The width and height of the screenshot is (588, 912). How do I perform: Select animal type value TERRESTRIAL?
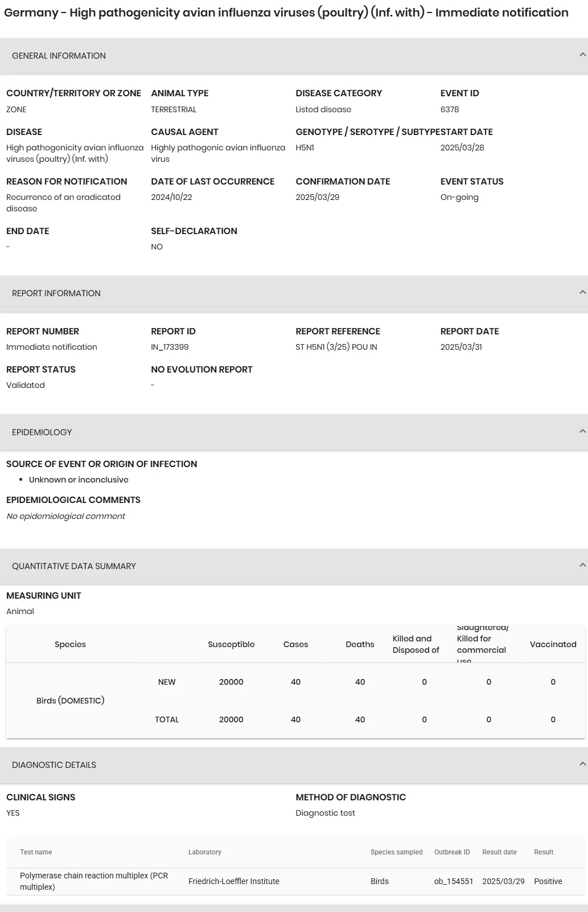click(174, 109)
